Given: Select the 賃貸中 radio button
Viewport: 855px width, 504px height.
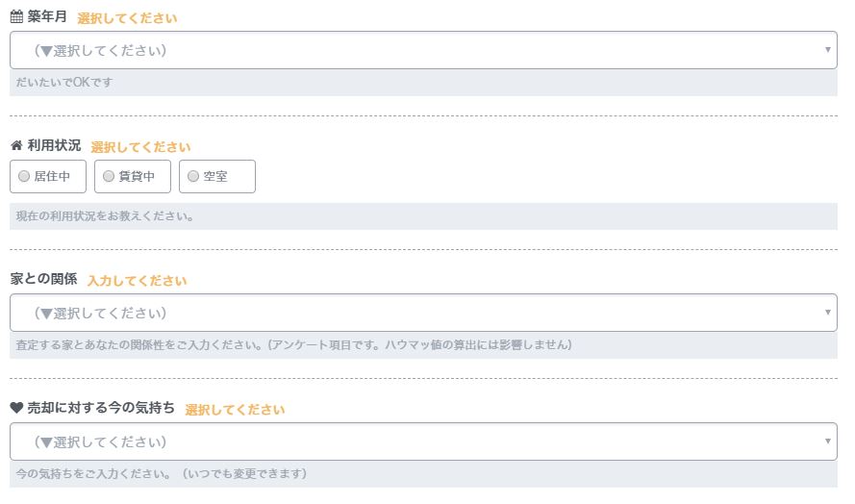Looking at the screenshot, I should tap(109, 177).
